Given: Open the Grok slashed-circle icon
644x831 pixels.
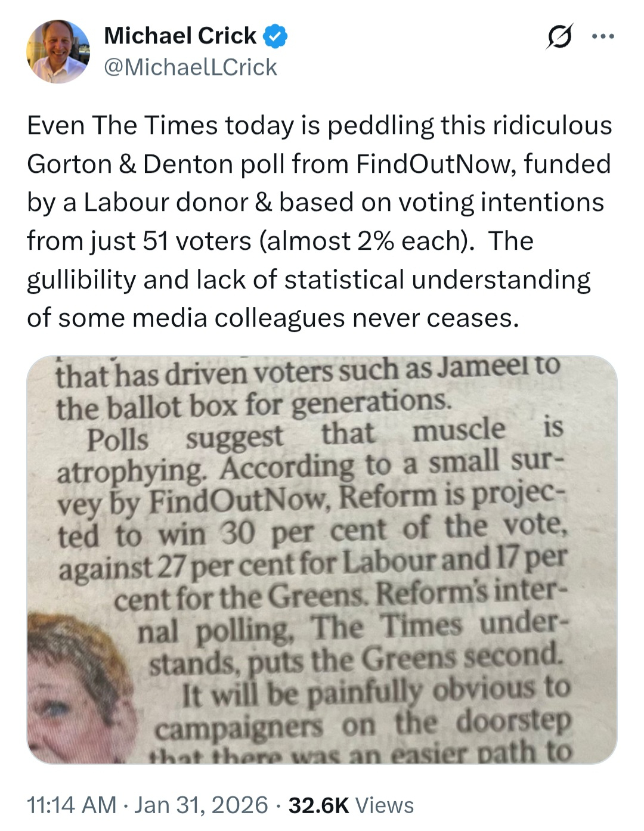Looking at the screenshot, I should pyautogui.click(x=560, y=37).
